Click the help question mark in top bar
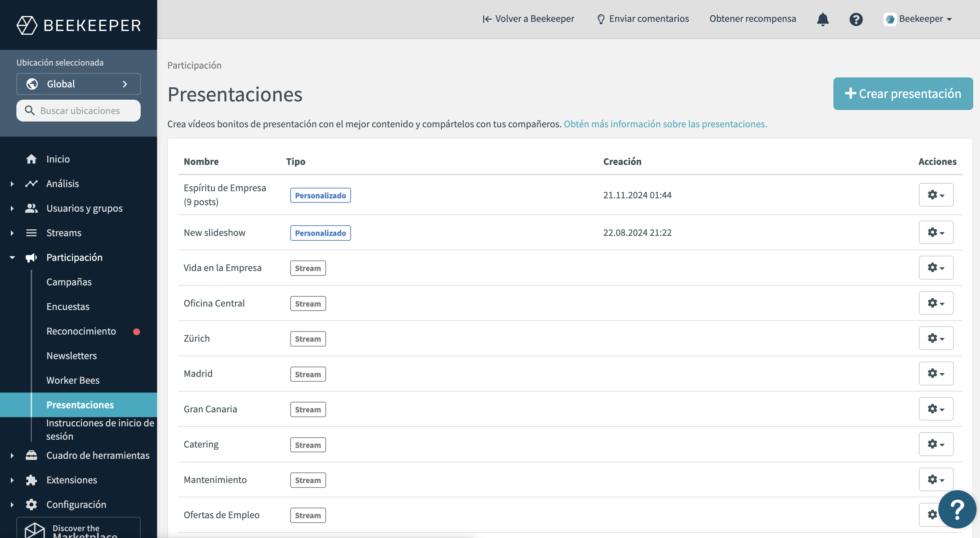The height and width of the screenshot is (538, 980). [x=856, y=19]
